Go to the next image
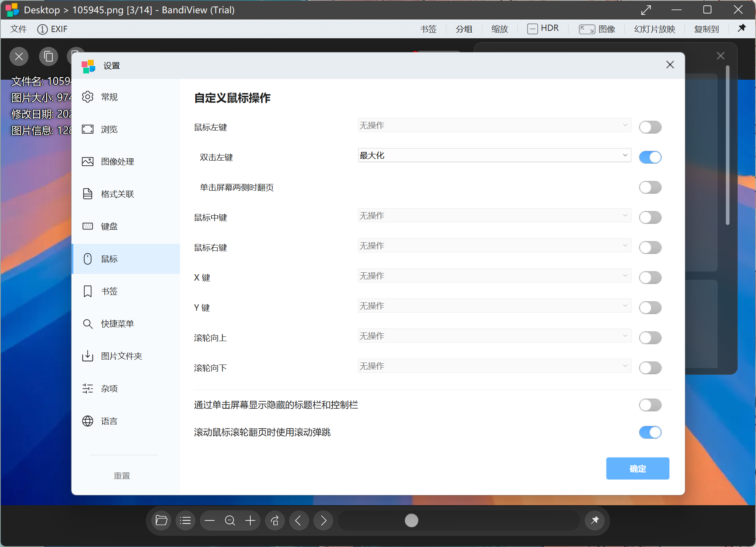The height and width of the screenshot is (547, 756). 323,520
